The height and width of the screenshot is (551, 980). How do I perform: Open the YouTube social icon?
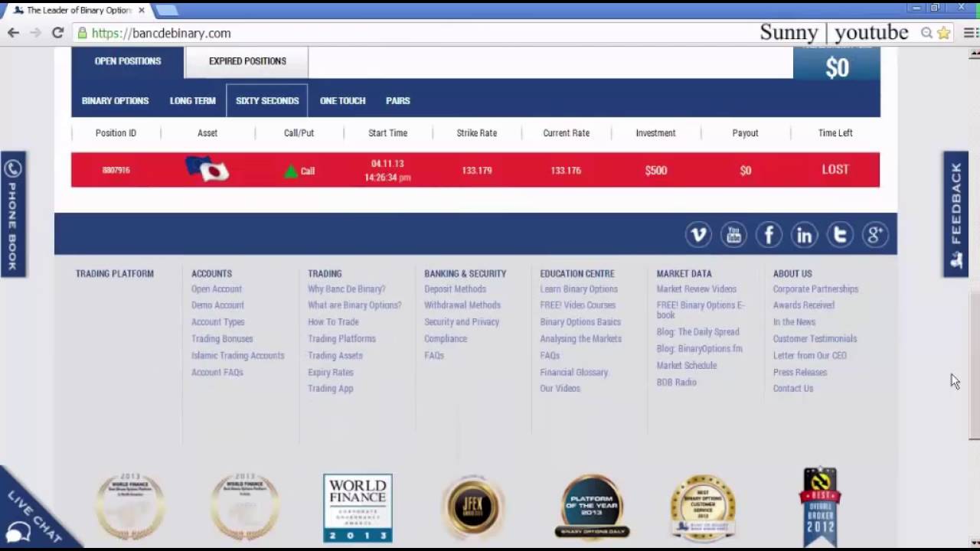coord(733,235)
